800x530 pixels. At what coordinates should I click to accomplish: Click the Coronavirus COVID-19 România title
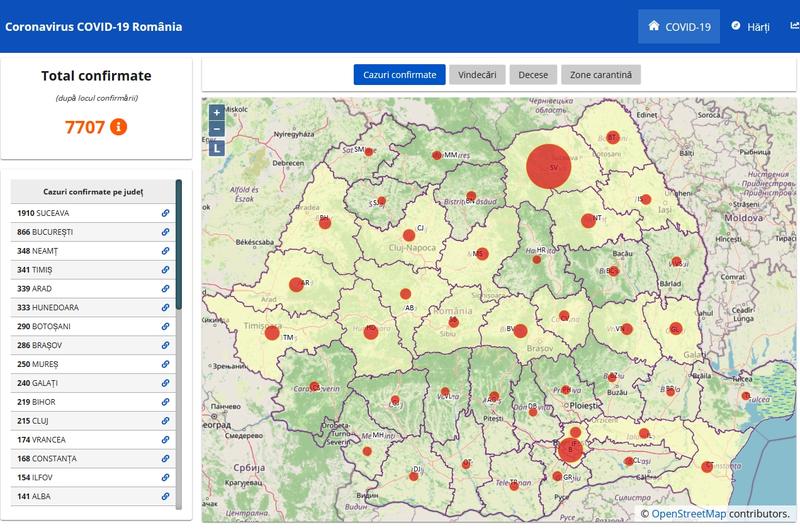click(x=94, y=27)
